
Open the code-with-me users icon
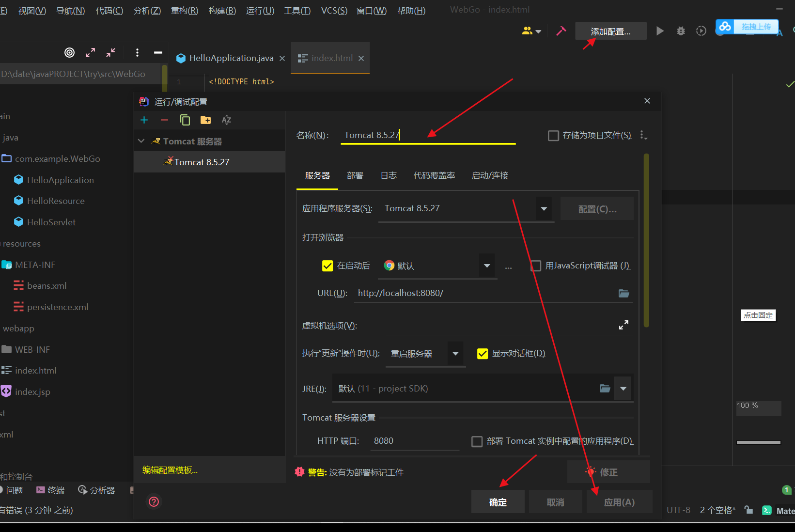point(527,31)
